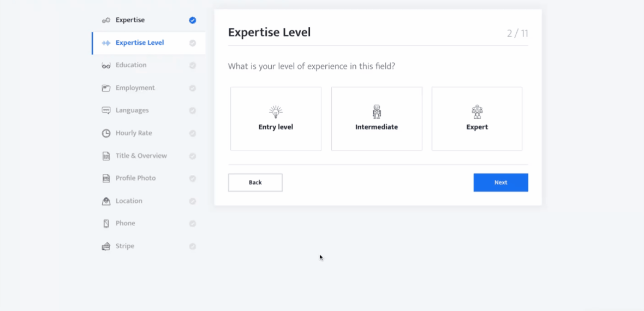This screenshot has height=311, width=644.
Task: Click the blue checkmark next to Expertise
Action: [x=193, y=20]
